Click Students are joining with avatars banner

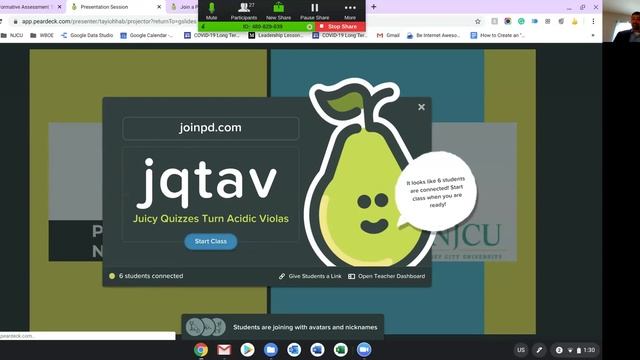coord(282,327)
